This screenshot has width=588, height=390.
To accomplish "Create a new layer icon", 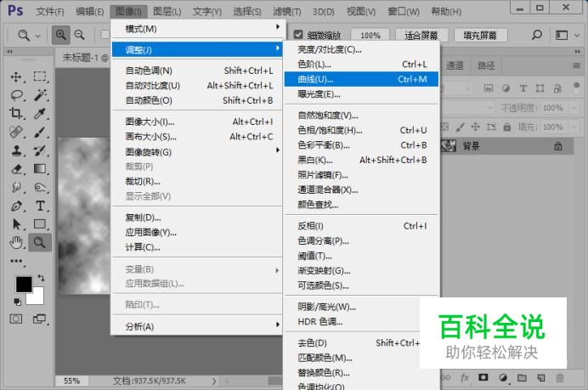I will (x=540, y=377).
